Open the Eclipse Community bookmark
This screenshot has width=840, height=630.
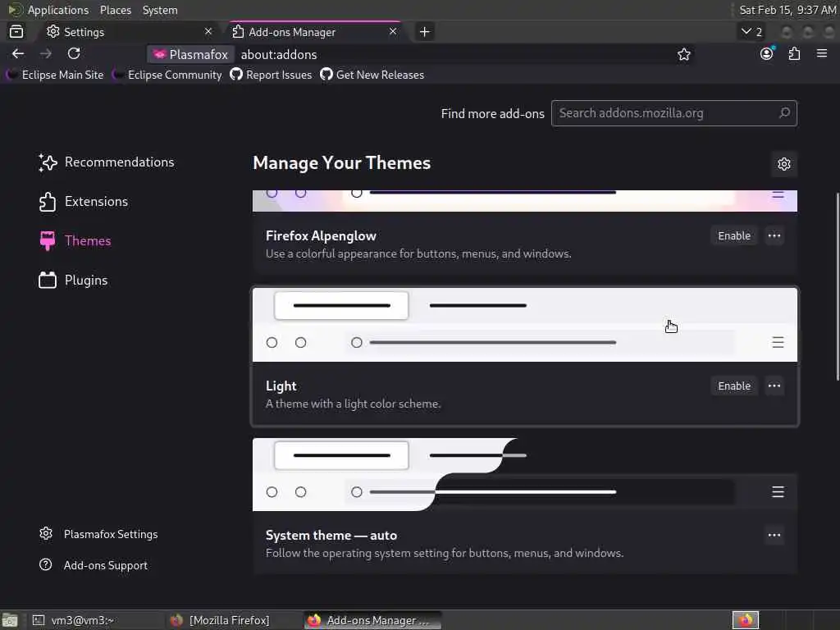(167, 75)
